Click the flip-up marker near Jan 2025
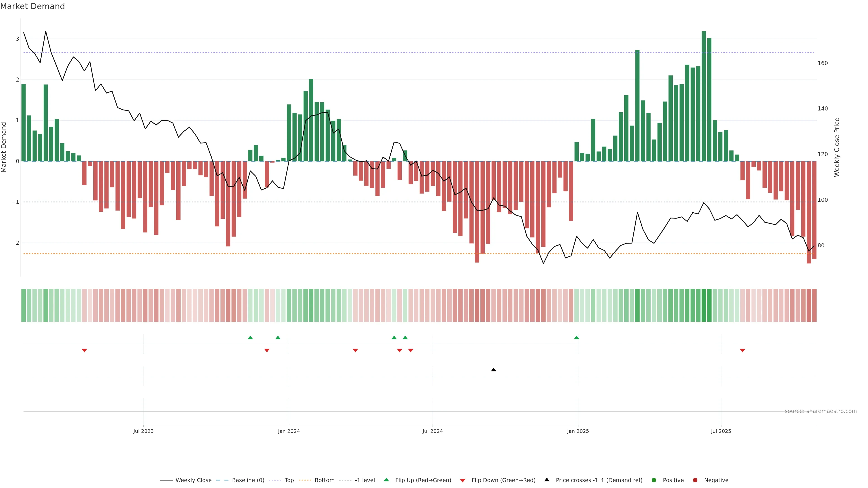 577,338
